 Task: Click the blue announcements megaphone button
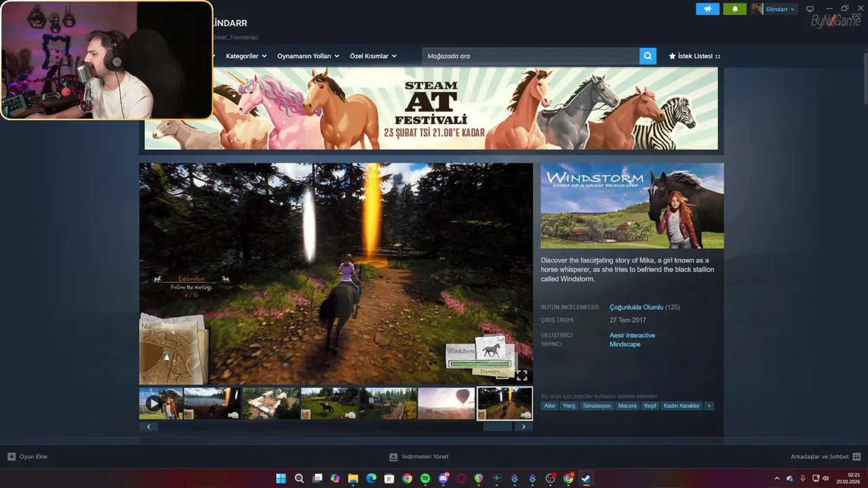click(707, 9)
